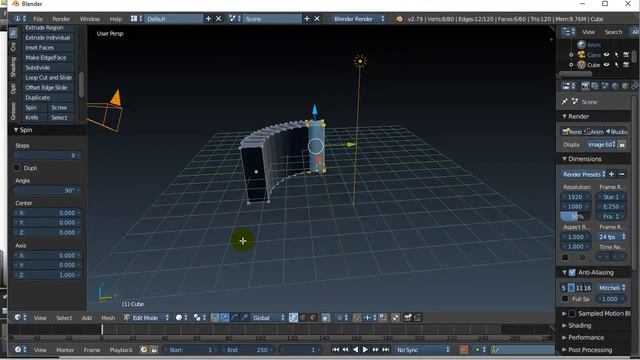Screen dimensions: 640x360
Task: Open the pivot point selector
Action: (x=200, y=317)
